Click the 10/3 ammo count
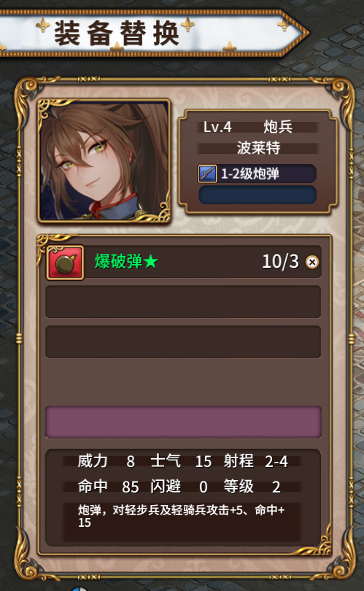 coord(280,262)
